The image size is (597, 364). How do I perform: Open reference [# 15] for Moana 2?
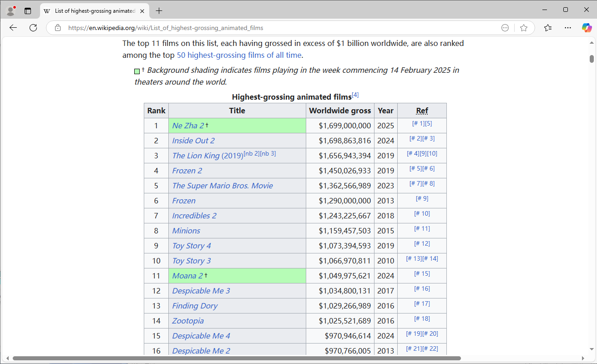(x=422, y=274)
